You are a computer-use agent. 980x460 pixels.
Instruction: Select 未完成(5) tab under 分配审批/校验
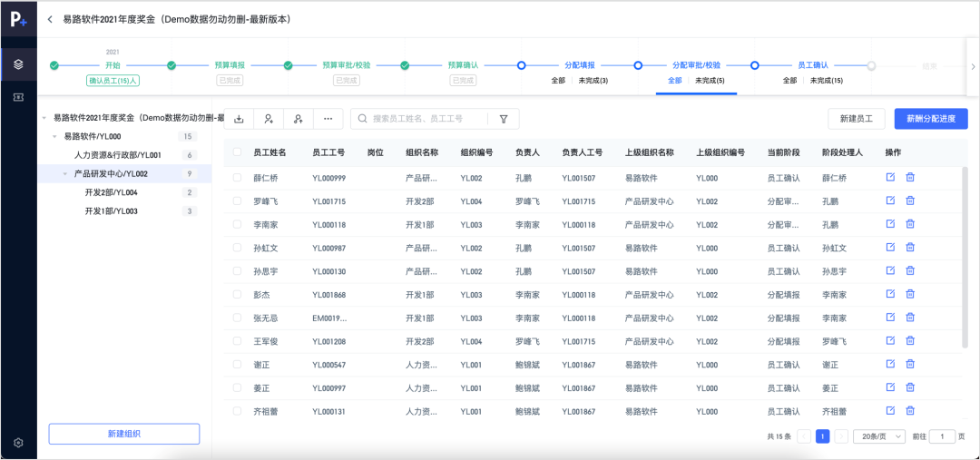tap(710, 81)
